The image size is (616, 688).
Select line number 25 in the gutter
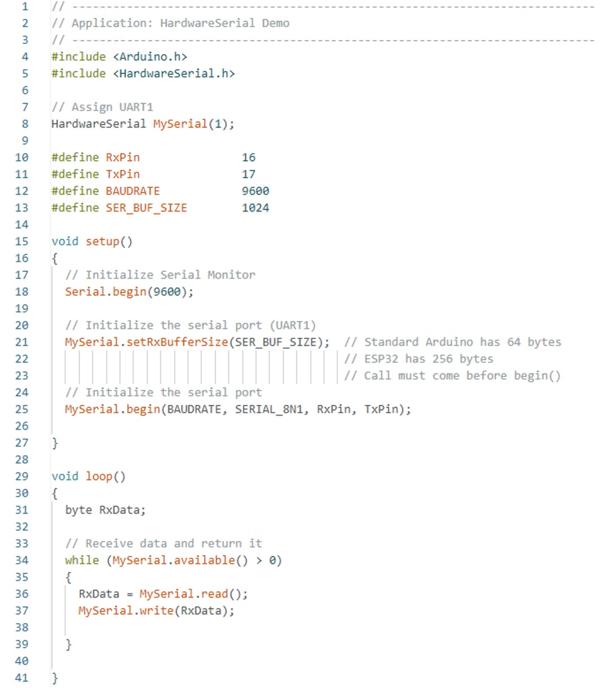coord(22,409)
